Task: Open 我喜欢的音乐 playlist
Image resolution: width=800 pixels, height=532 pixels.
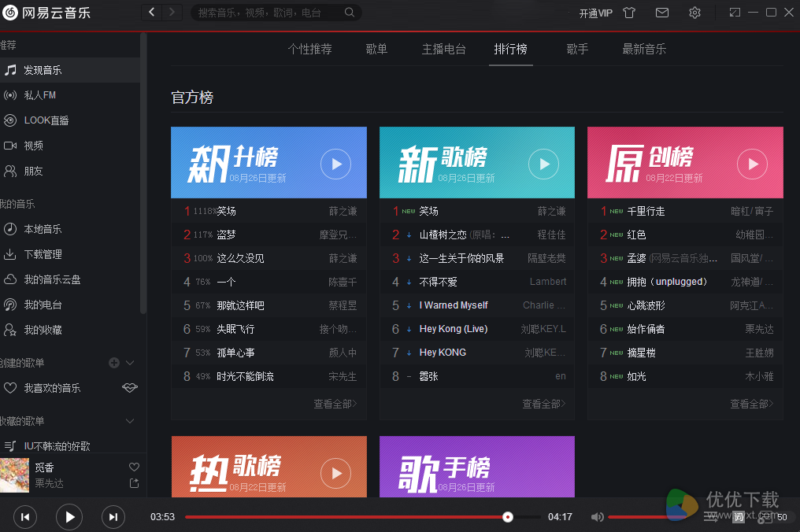Action: coord(52,388)
